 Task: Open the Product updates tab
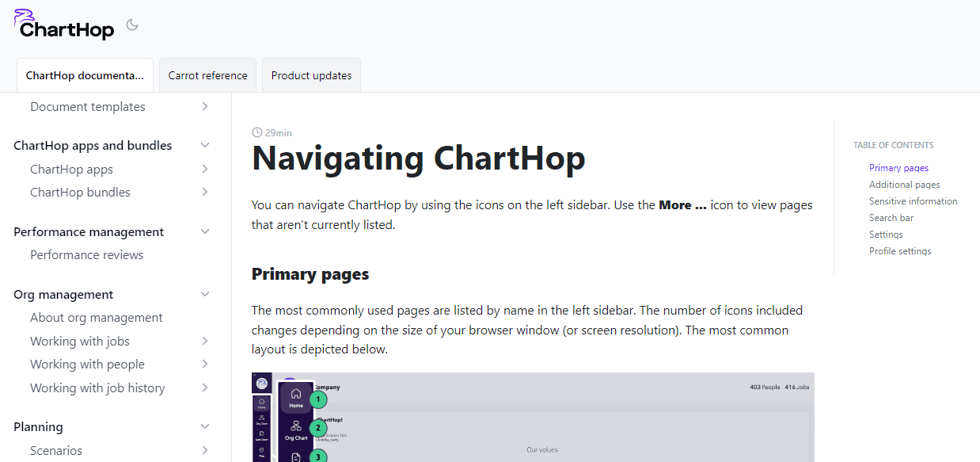coord(311,76)
